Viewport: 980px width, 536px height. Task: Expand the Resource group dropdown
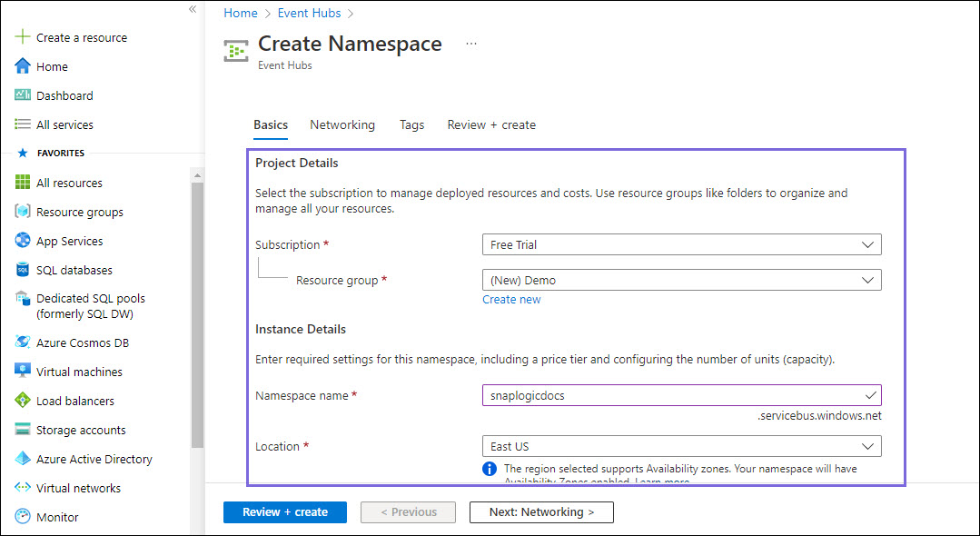pyautogui.click(x=680, y=280)
